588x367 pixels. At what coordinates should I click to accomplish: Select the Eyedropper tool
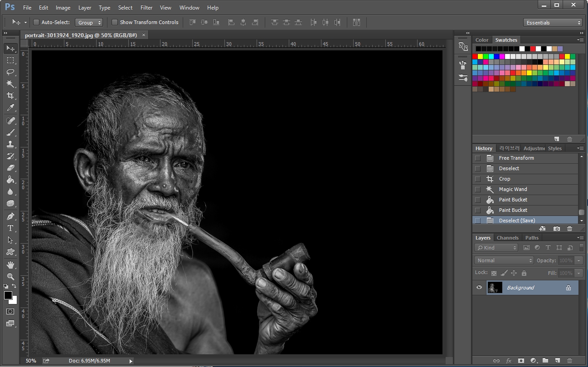pyautogui.click(x=10, y=108)
